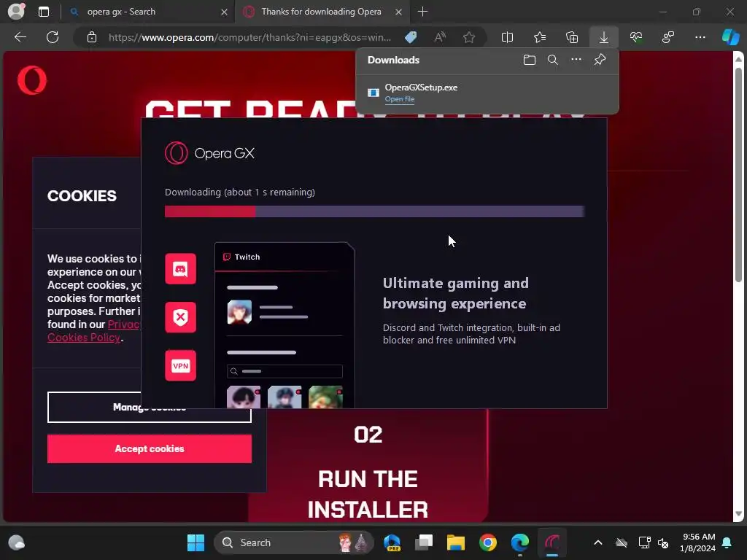Search downloads with magnifier icon
The width and height of the screenshot is (747, 560).
pyautogui.click(x=553, y=60)
